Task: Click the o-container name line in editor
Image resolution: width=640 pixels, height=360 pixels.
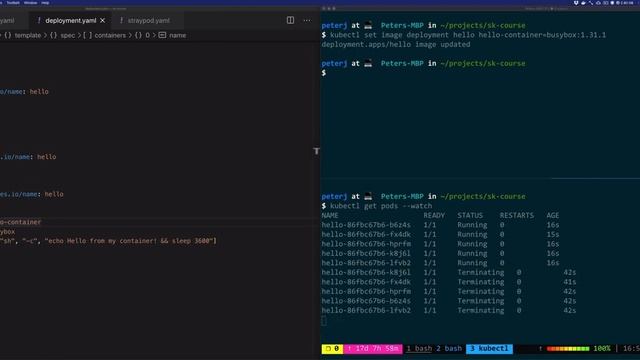Action: tap(20, 222)
